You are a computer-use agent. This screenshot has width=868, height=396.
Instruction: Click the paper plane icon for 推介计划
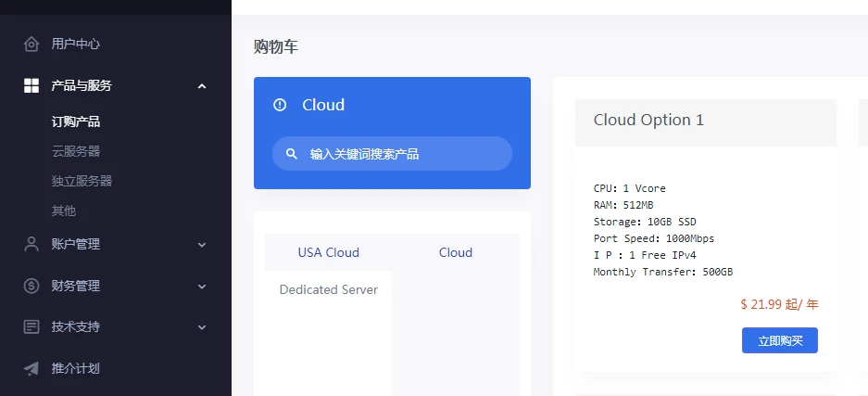(x=31, y=368)
